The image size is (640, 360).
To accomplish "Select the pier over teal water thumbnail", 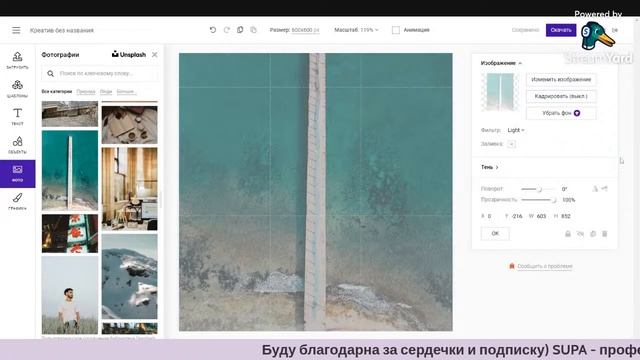I will tap(70, 171).
